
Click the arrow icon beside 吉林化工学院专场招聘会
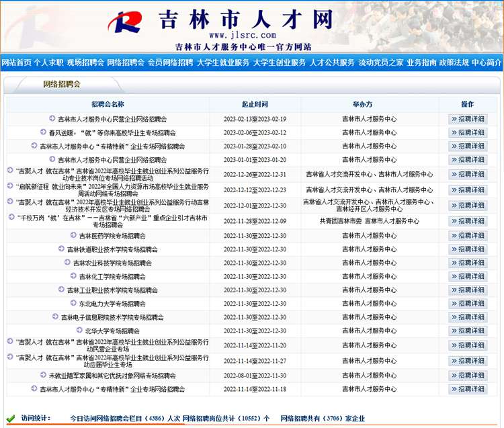(73, 277)
